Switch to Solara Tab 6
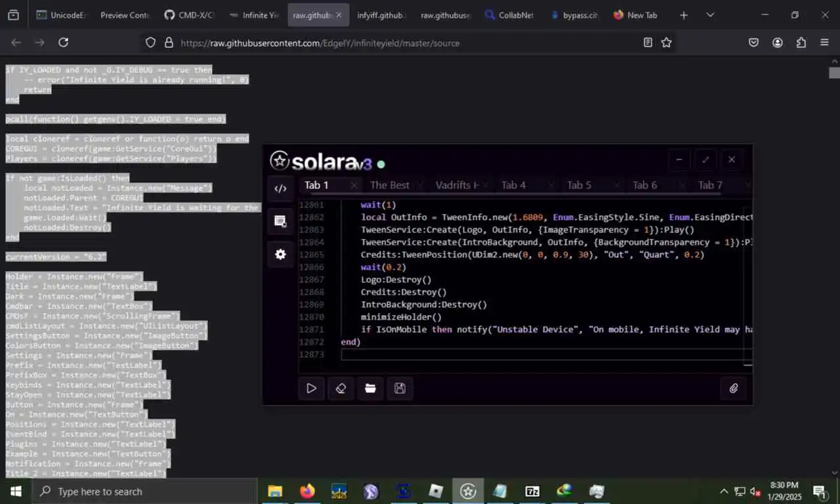Viewport: 840px width, 504px height. point(644,185)
